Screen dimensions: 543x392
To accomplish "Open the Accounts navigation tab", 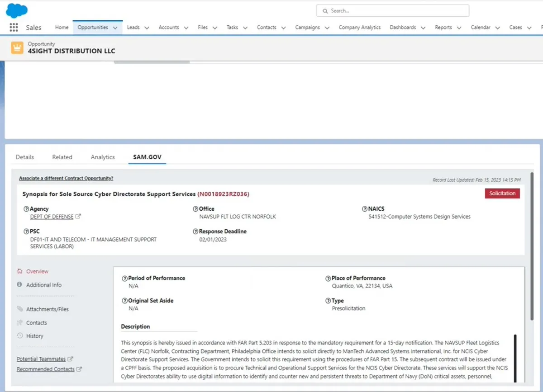I will tap(169, 27).
